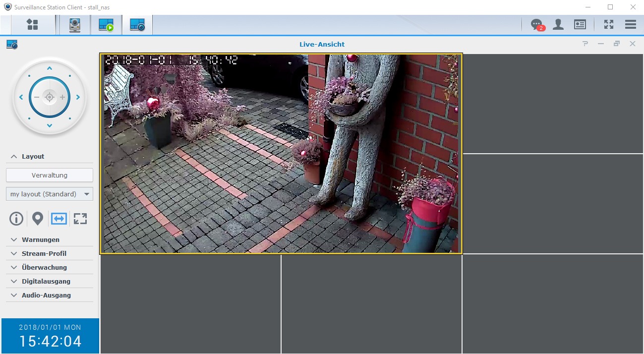The width and height of the screenshot is (644, 354).
Task: Pan camera right with PTZ arrow
Action: pos(78,97)
